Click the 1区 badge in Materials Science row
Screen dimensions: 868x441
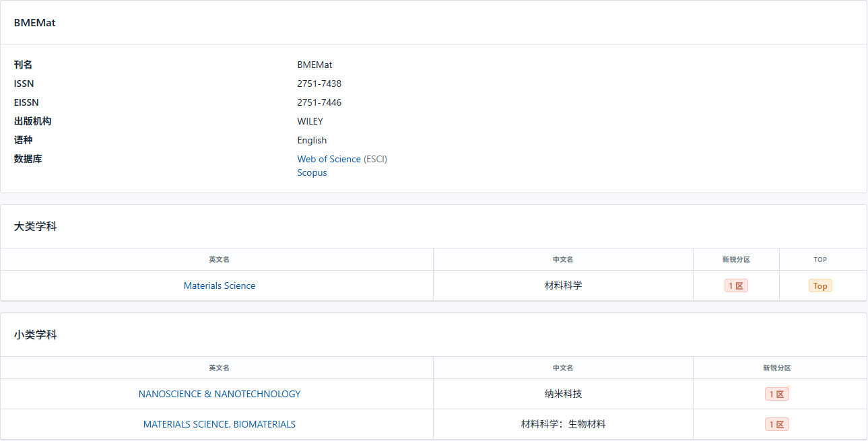[x=736, y=285]
